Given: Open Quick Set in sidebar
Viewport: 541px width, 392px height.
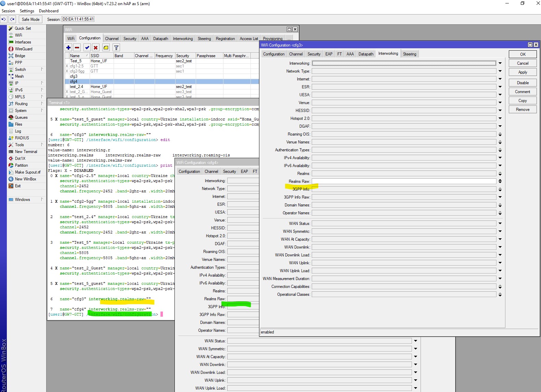Looking at the screenshot, I should (23, 28).
